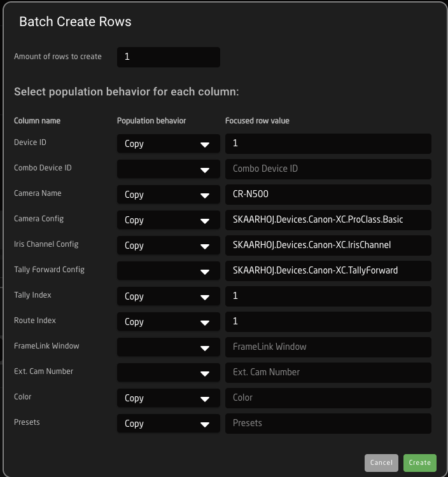Viewport: 448px width, 477px height.
Task: Open Combo Device ID population behavior dropdown
Action: [168, 169]
